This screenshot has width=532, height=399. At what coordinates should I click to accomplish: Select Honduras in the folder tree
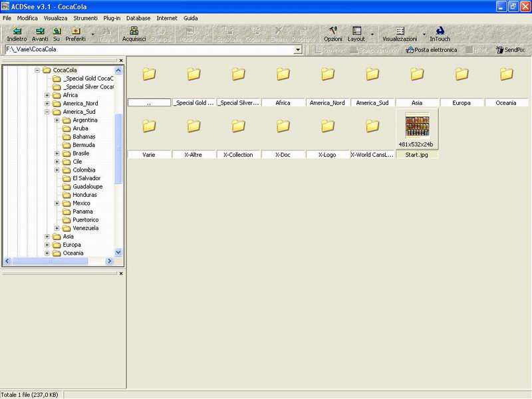tap(85, 195)
